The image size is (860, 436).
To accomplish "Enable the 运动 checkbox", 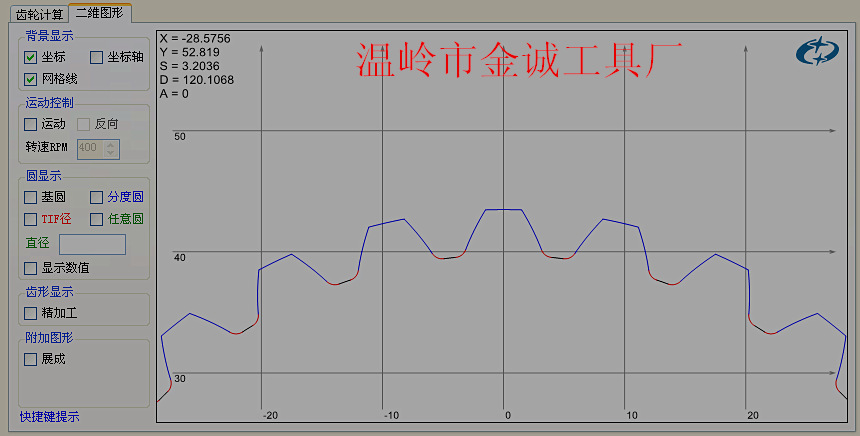I will (x=31, y=124).
